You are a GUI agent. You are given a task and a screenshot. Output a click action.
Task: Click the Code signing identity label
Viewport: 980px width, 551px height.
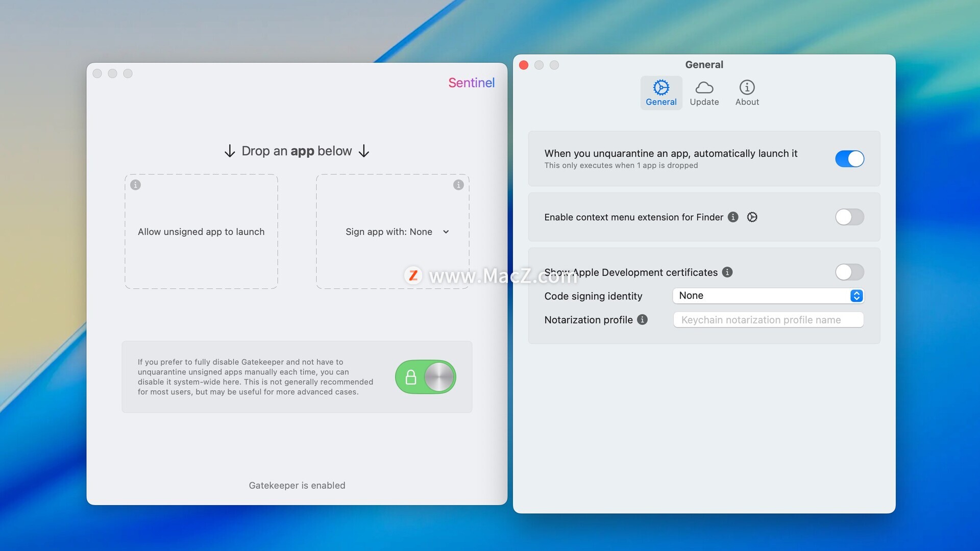593,296
